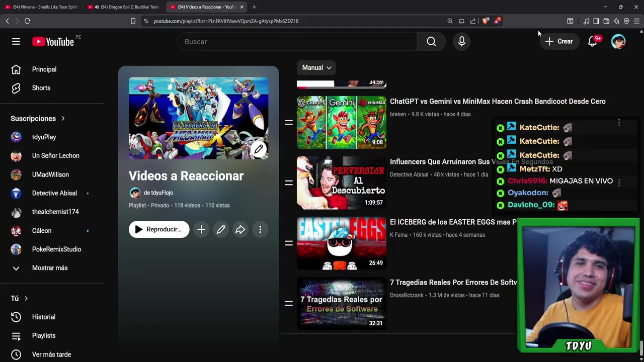Screen dimensions: 644x362
Task: Open Easter Eggs iceberg thumbnail
Action: 342,243
